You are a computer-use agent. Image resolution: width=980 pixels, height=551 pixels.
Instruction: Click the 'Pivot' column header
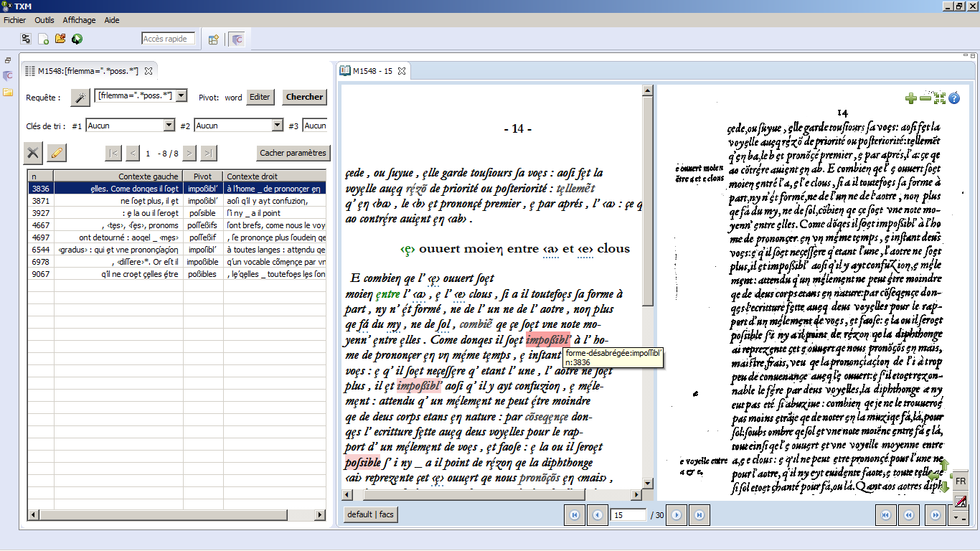pyautogui.click(x=203, y=176)
